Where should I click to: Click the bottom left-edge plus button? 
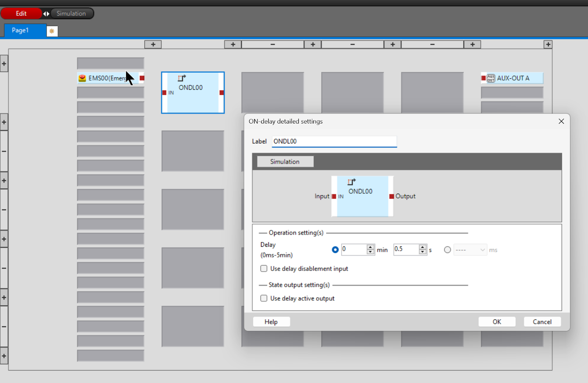(x=4, y=356)
